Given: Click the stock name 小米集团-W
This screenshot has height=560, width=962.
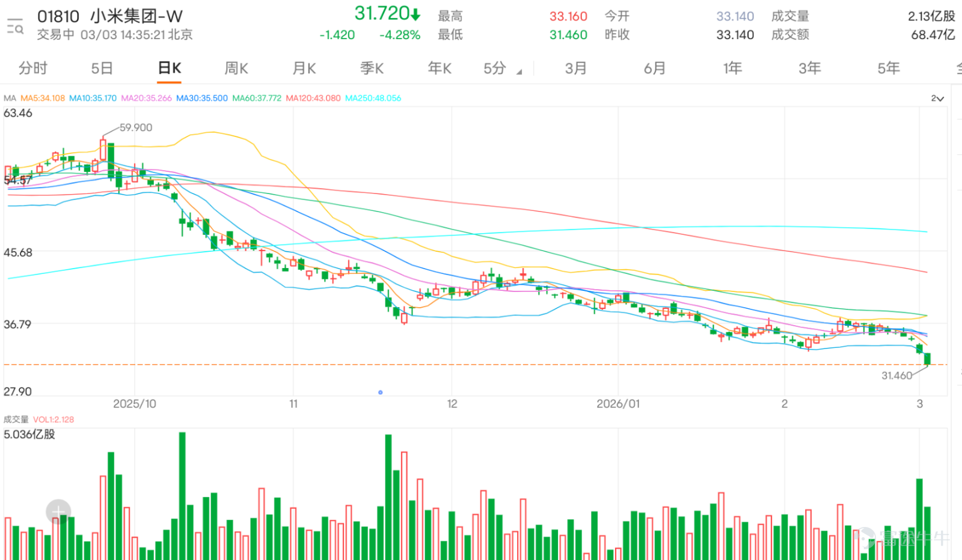Looking at the screenshot, I should coord(136,16).
